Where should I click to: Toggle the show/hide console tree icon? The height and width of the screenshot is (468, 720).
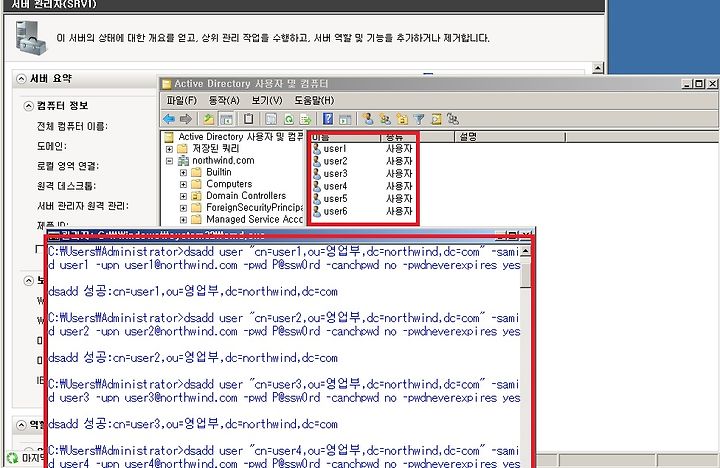(x=226, y=119)
